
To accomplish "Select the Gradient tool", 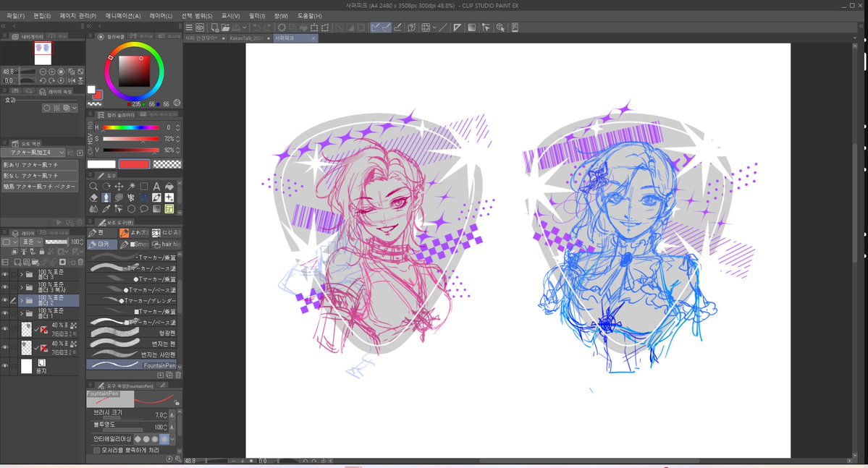I will click(156, 209).
